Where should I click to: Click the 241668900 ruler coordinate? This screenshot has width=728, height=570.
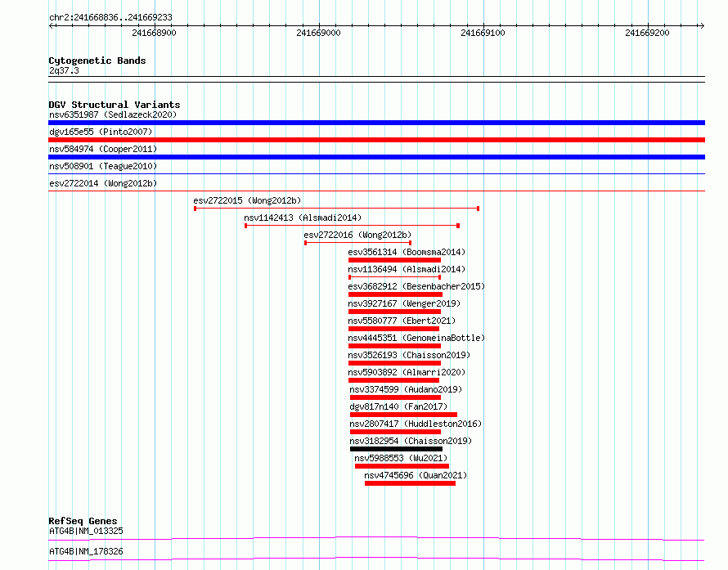coord(154,33)
